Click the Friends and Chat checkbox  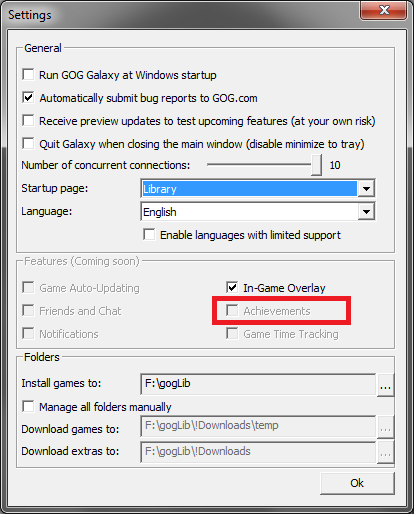[28, 310]
